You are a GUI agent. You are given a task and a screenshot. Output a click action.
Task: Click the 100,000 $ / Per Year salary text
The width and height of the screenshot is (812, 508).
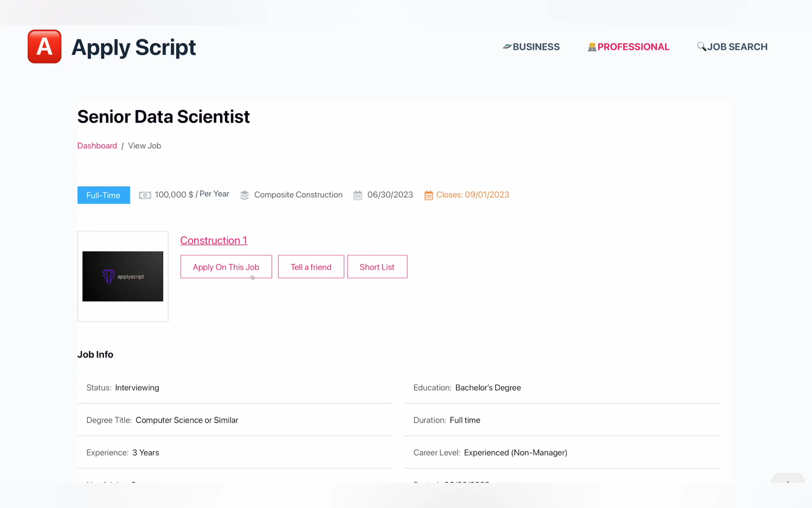coord(192,194)
